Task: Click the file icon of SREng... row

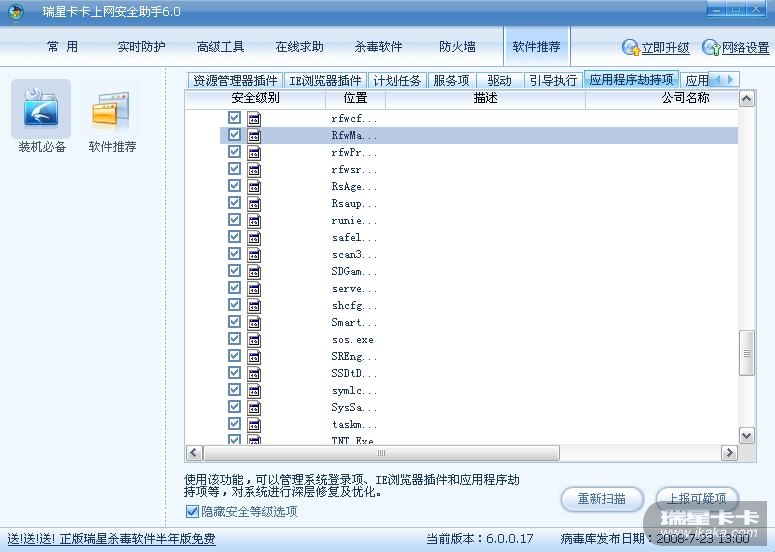Action: 254,356
